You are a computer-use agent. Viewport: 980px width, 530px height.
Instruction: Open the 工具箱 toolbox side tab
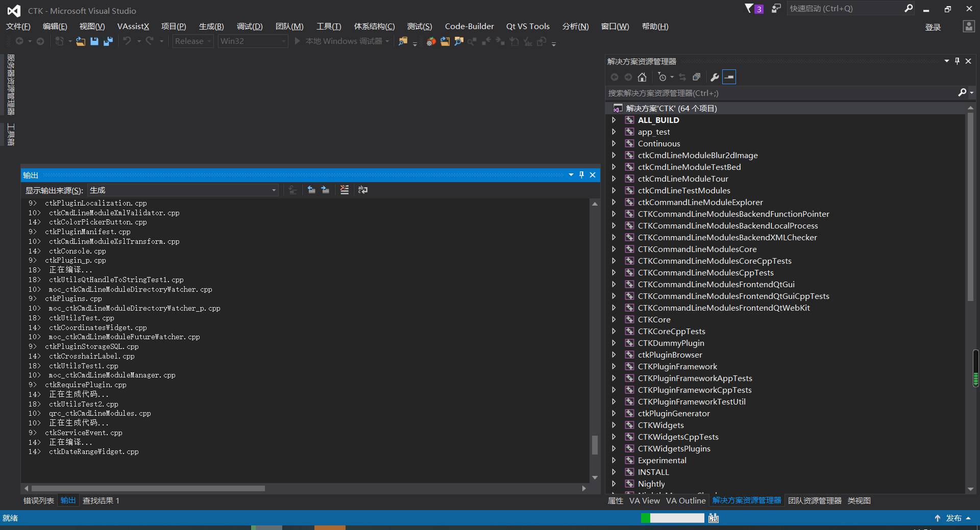pos(11,135)
